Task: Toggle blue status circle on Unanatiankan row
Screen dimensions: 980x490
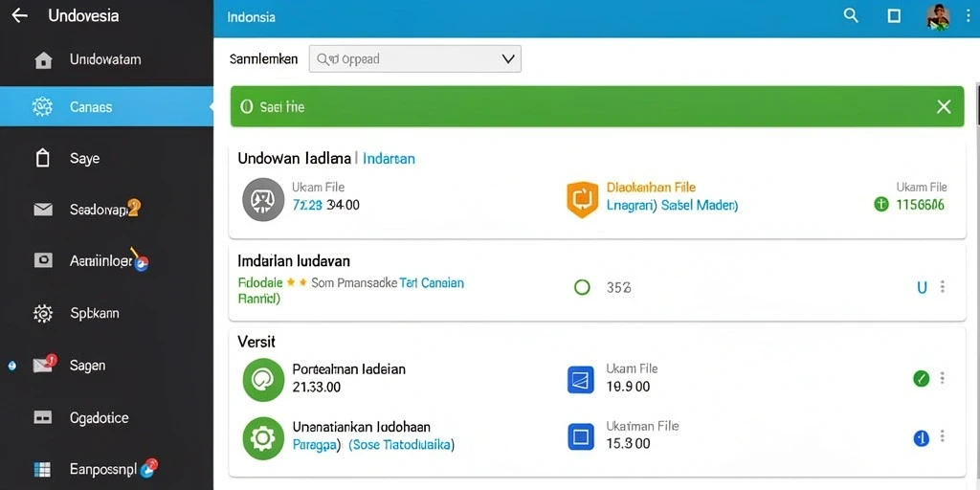Action: point(922,438)
